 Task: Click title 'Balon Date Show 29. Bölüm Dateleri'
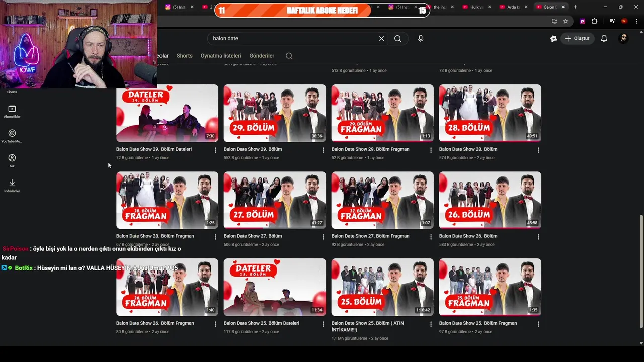tap(154, 149)
